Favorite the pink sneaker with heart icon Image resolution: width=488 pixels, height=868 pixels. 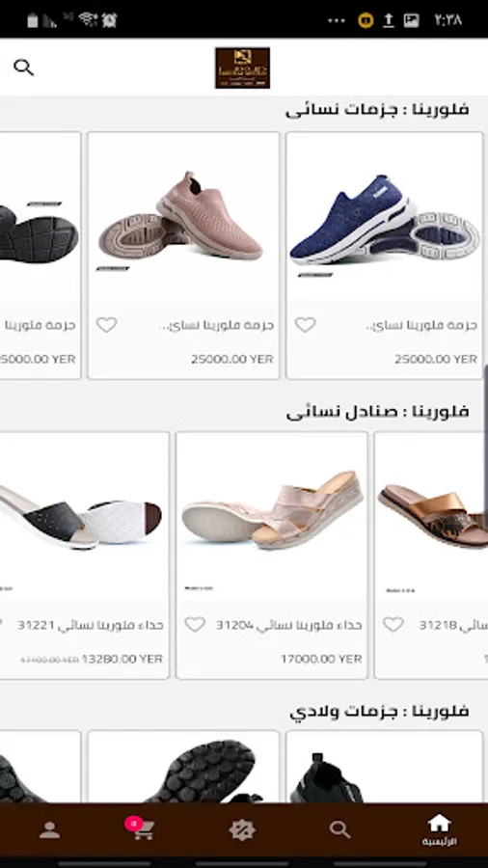[107, 325]
